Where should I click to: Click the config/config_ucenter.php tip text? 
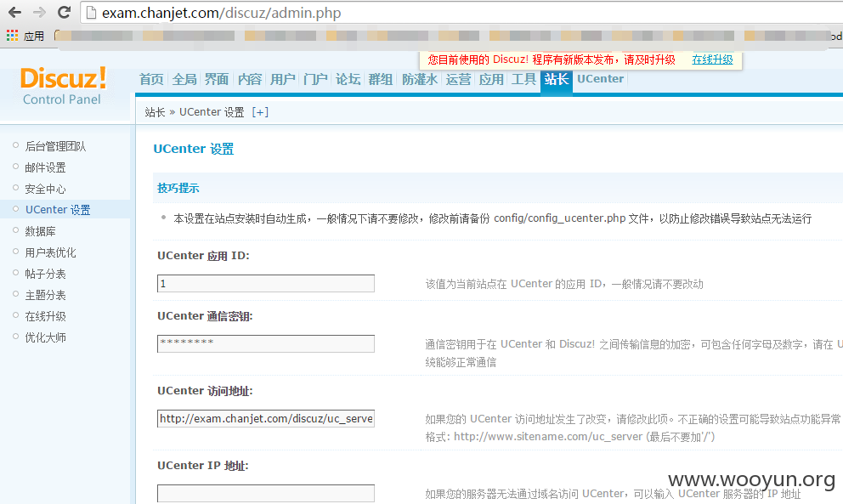coord(560,218)
